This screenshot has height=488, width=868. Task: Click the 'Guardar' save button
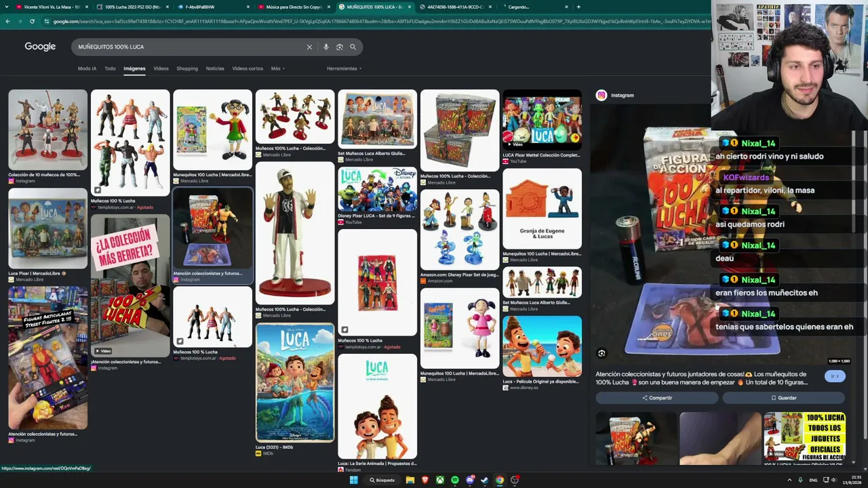783,398
